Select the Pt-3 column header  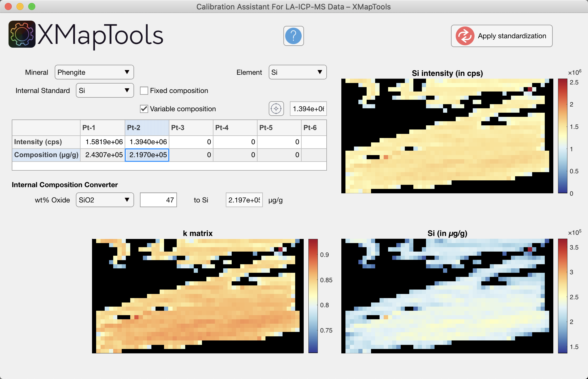tap(191, 128)
